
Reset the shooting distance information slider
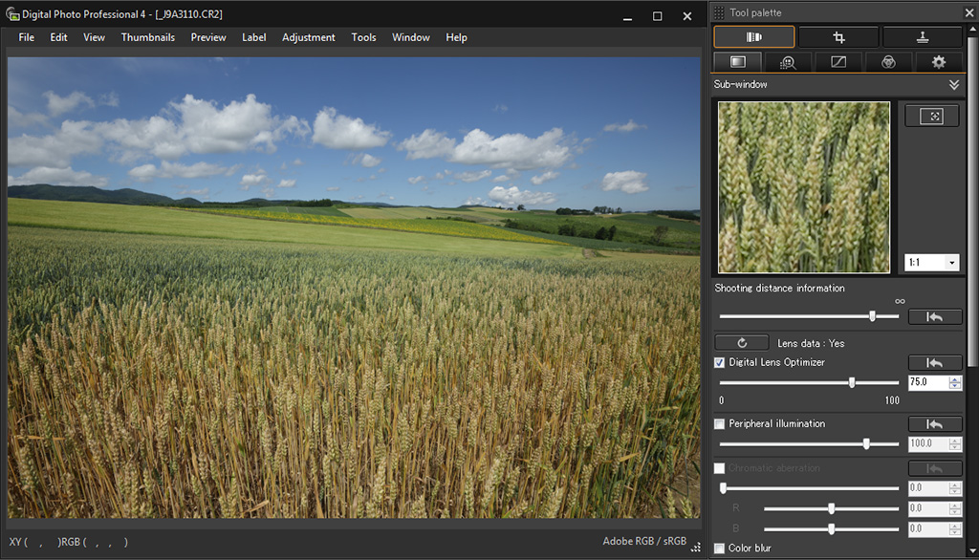tap(935, 316)
